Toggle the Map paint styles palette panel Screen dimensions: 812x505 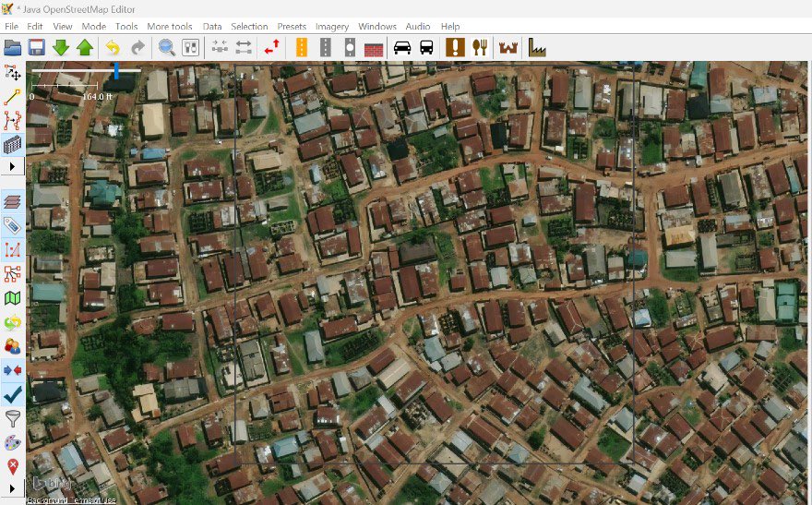pyautogui.click(x=12, y=442)
